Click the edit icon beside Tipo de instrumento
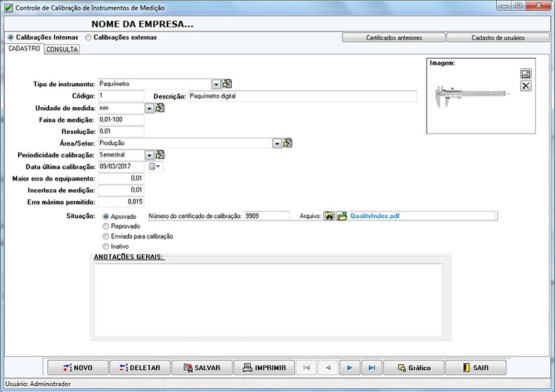 (x=228, y=84)
